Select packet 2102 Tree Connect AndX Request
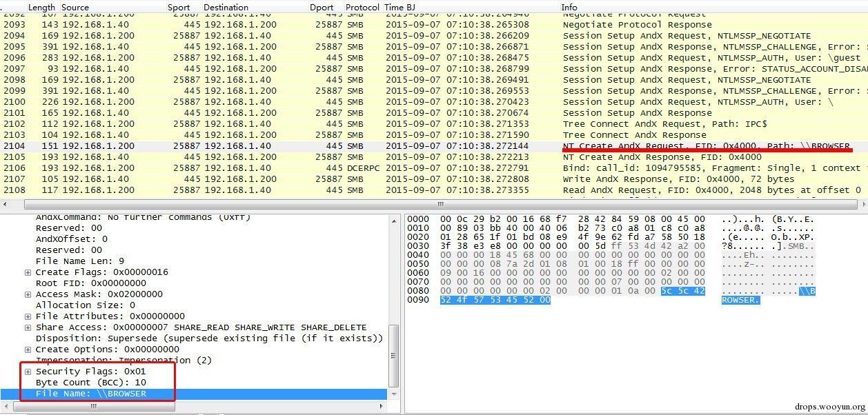The image size is (868, 415). pyautogui.click(x=433, y=124)
